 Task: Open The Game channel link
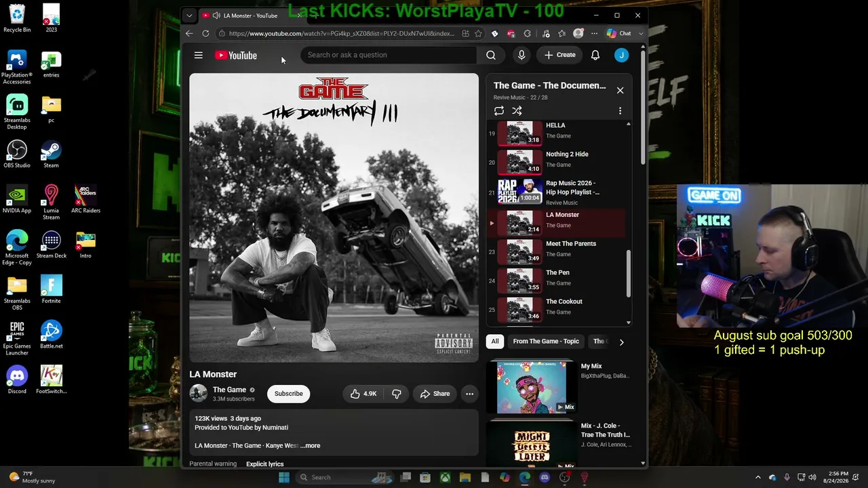pyautogui.click(x=229, y=390)
